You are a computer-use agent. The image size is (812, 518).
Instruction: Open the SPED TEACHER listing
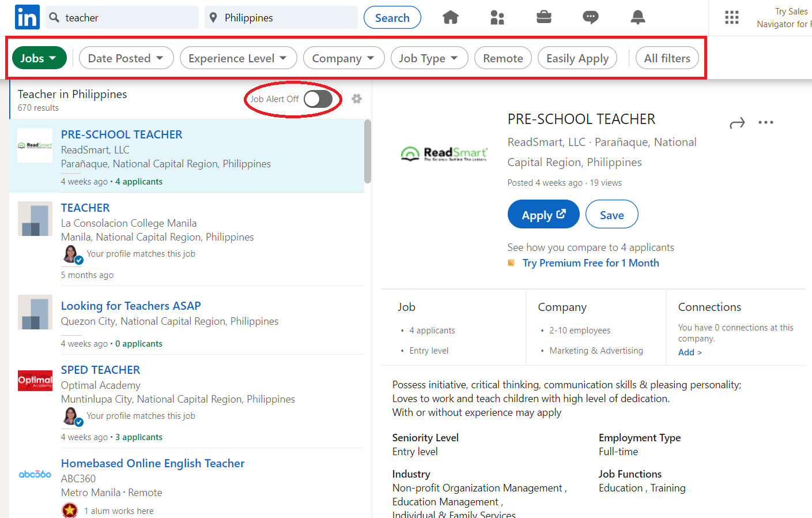(x=100, y=370)
